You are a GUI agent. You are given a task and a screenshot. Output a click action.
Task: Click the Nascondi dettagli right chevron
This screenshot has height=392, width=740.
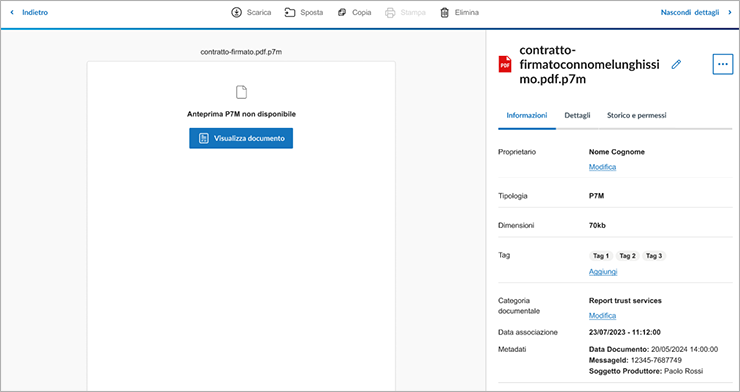[x=730, y=13]
